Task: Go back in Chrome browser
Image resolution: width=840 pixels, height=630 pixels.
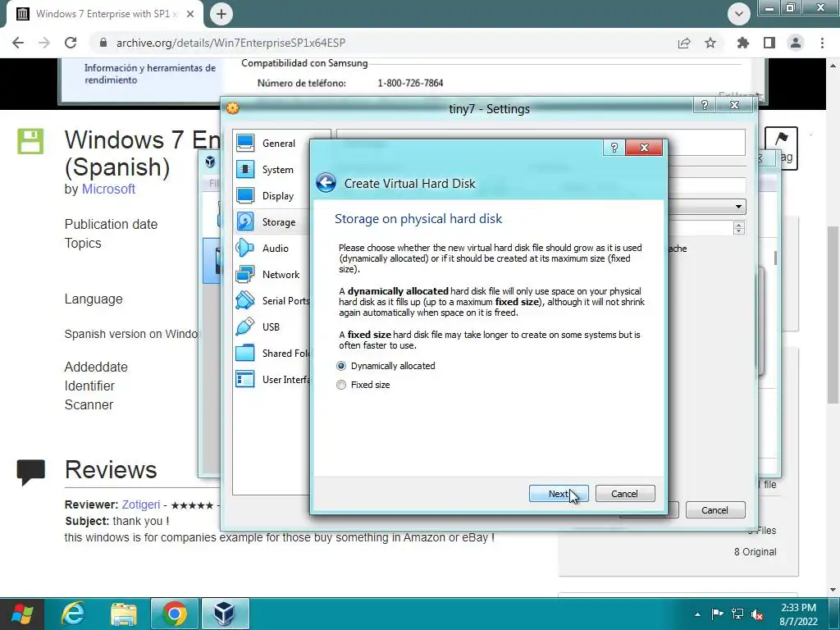Action: coord(18,43)
